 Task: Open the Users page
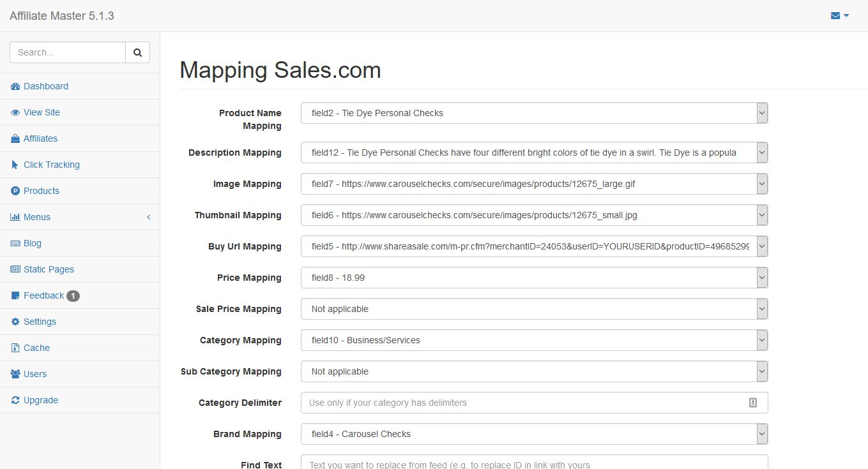pyautogui.click(x=80, y=374)
